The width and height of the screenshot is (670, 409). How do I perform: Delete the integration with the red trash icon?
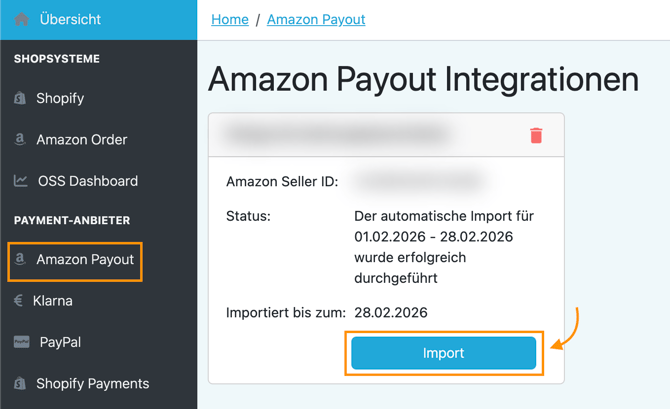coord(536,136)
